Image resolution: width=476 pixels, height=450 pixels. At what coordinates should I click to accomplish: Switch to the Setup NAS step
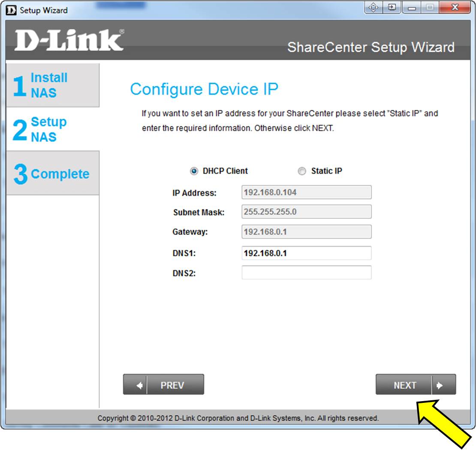pos(53,129)
